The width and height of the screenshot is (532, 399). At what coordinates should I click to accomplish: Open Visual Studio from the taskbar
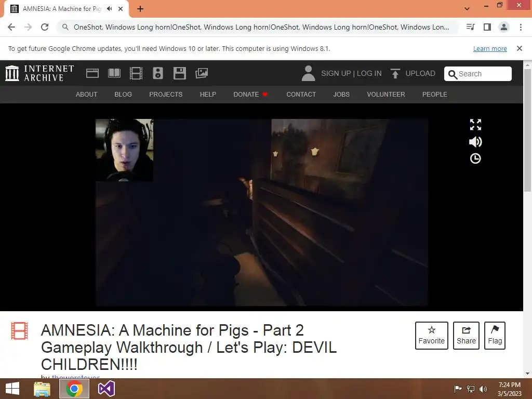(106, 389)
